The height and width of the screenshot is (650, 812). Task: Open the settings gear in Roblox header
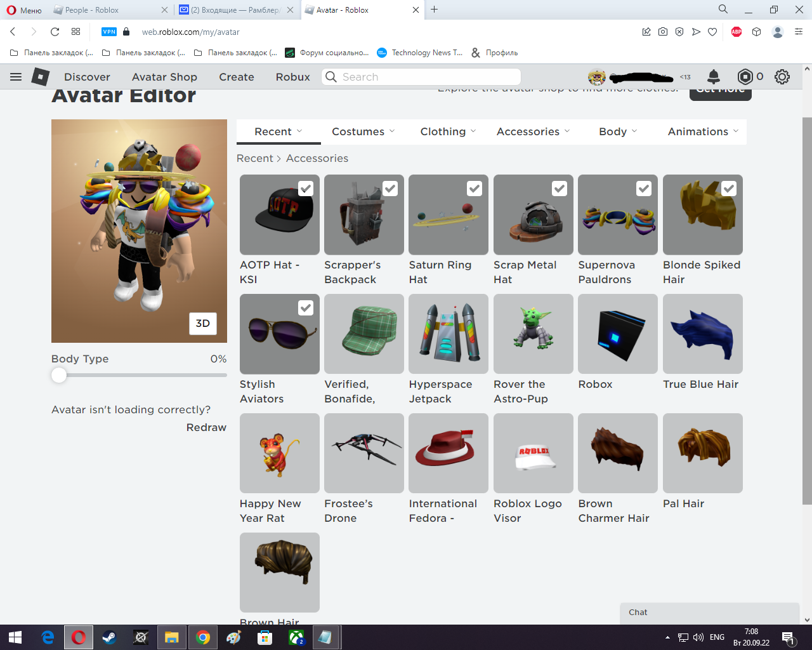(782, 77)
